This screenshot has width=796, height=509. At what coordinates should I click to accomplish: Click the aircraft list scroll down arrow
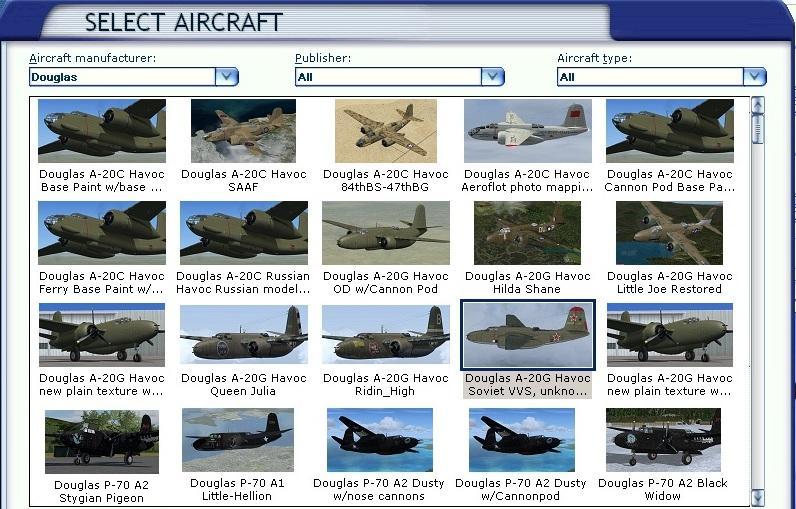(x=757, y=496)
